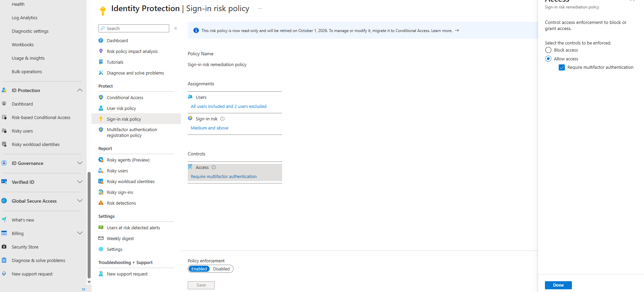Screen dimensions: 644x292
Task: Click the Verified ID card icon
Action: (4, 182)
